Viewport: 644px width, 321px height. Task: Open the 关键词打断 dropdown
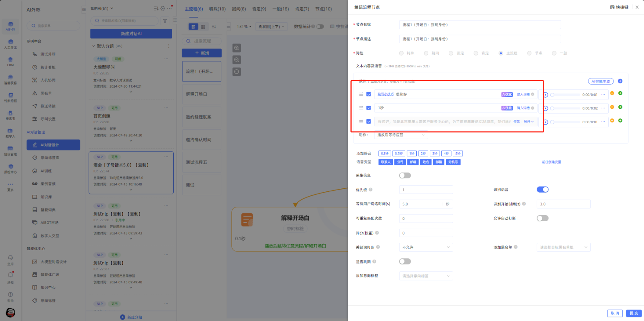(426, 247)
